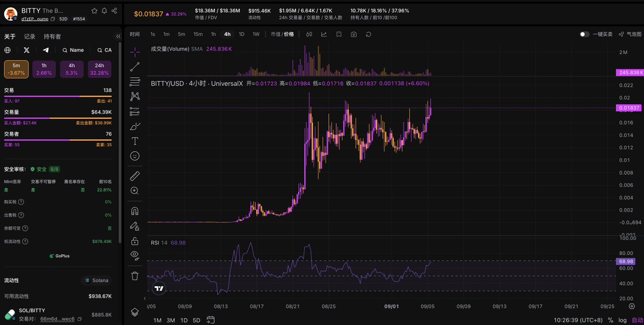
Task: Toggle magnet mode for drawings
Action: tap(135, 211)
